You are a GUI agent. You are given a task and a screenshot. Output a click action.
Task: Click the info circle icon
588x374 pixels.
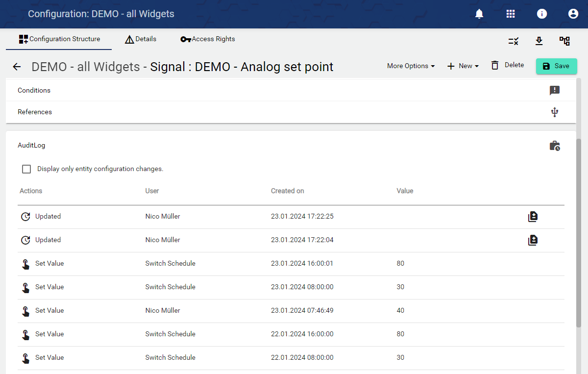point(542,14)
